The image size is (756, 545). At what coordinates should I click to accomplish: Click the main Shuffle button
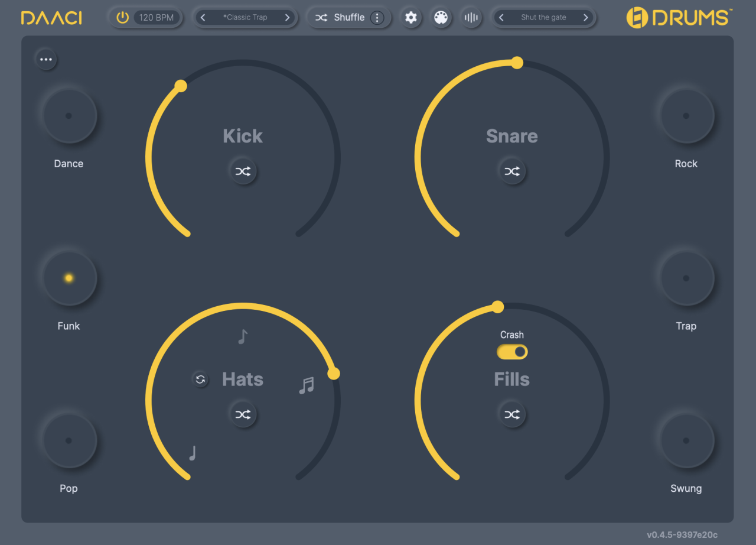pyautogui.click(x=341, y=18)
